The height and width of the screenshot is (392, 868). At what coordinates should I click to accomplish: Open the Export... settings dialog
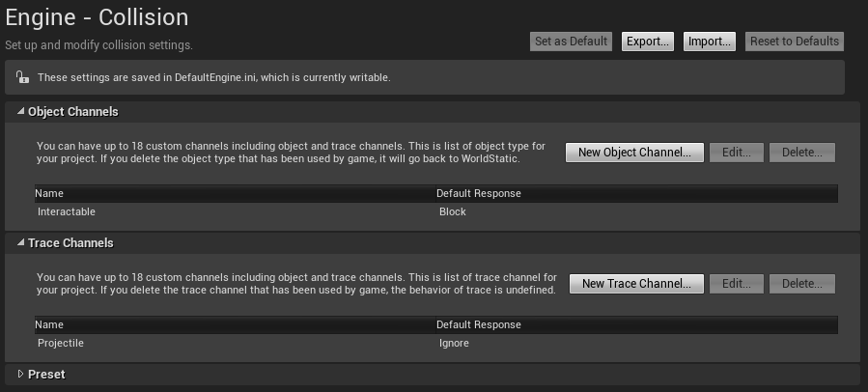click(647, 42)
